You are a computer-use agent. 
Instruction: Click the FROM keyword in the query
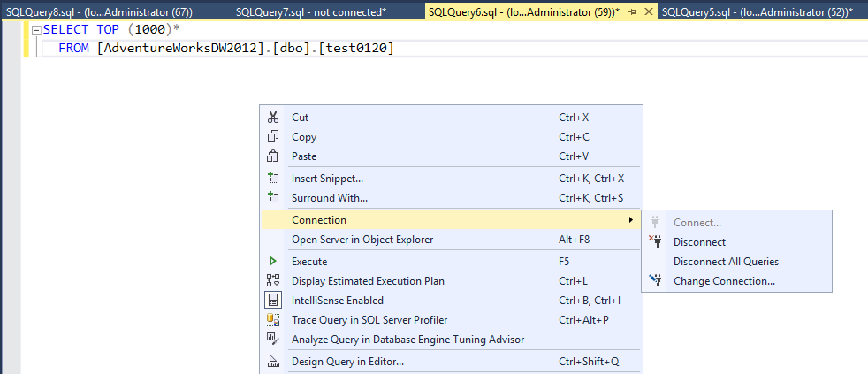tap(73, 49)
